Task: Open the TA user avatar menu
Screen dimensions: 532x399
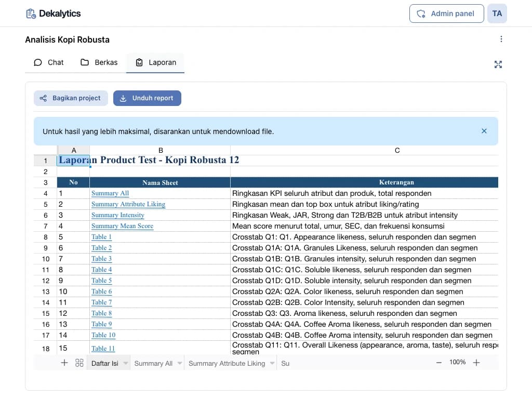Action: [x=497, y=14]
